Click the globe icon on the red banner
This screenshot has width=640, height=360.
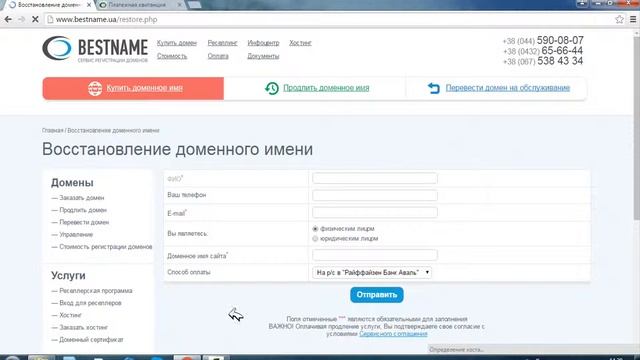[95, 88]
